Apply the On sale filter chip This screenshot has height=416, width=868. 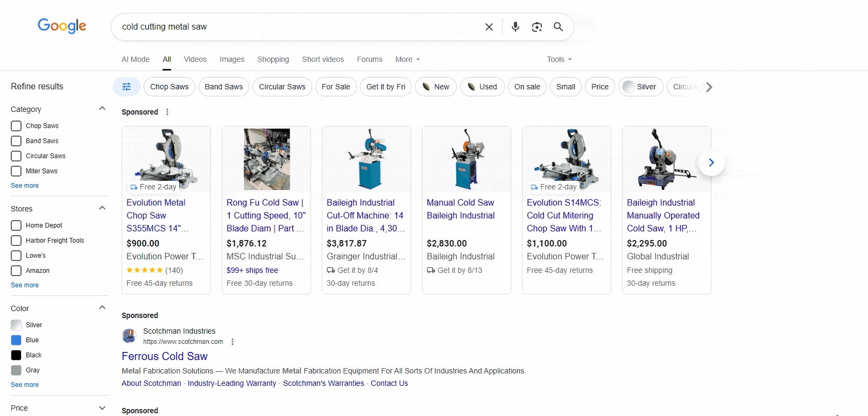click(527, 87)
